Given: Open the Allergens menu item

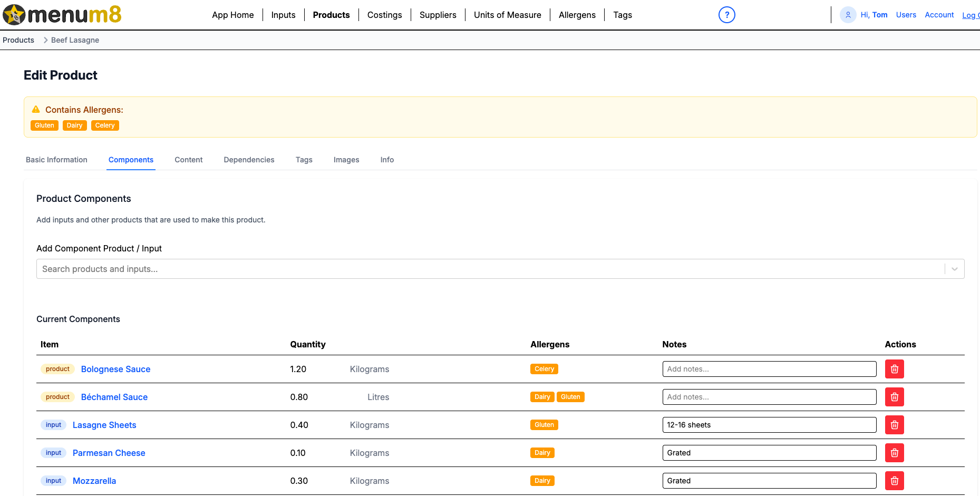Looking at the screenshot, I should coord(577,15).
